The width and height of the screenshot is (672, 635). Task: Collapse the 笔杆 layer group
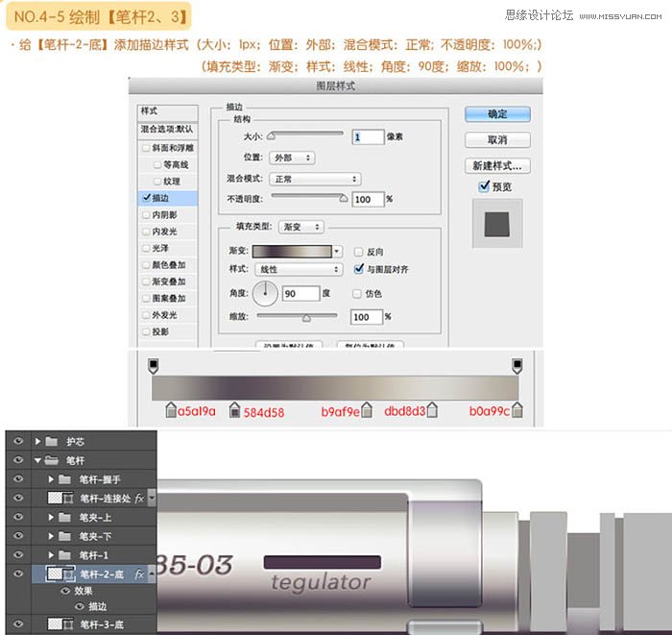pyautogui.click(x=38, y=460)
